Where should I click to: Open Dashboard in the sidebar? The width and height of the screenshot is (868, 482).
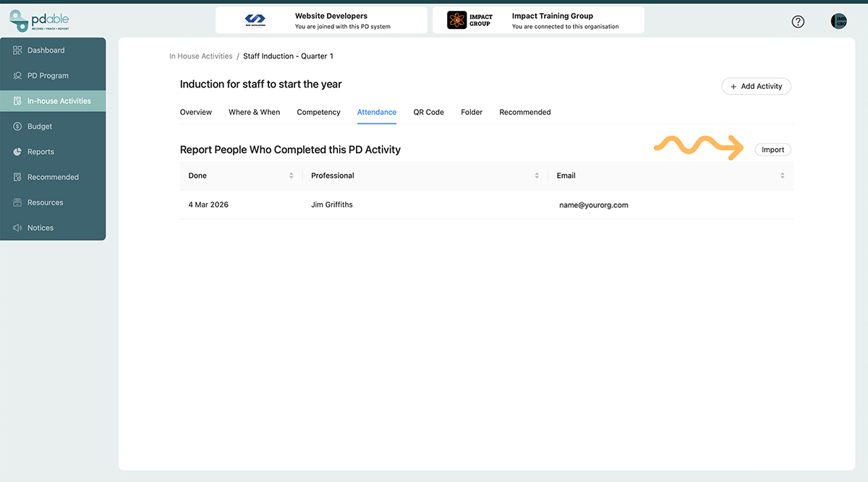point(53,51)
